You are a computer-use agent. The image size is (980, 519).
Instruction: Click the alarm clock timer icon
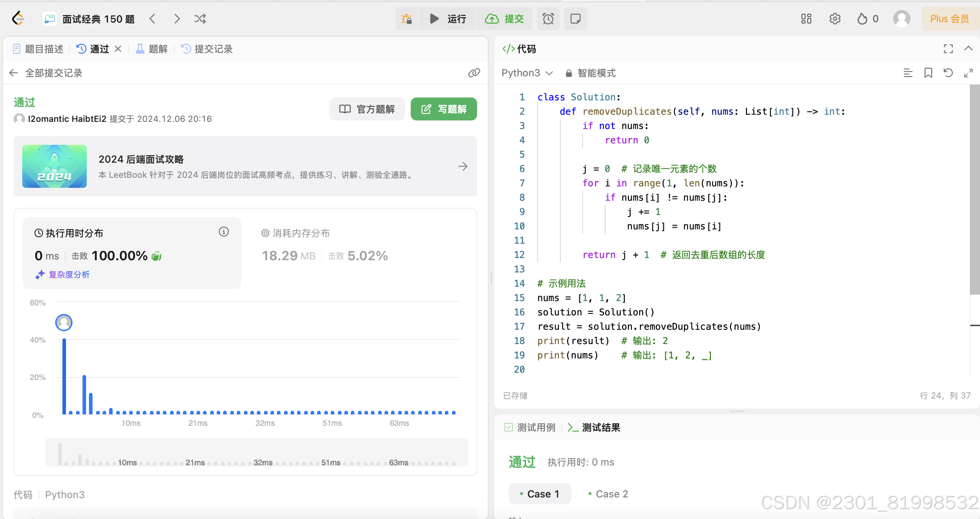tap(548, 19)
